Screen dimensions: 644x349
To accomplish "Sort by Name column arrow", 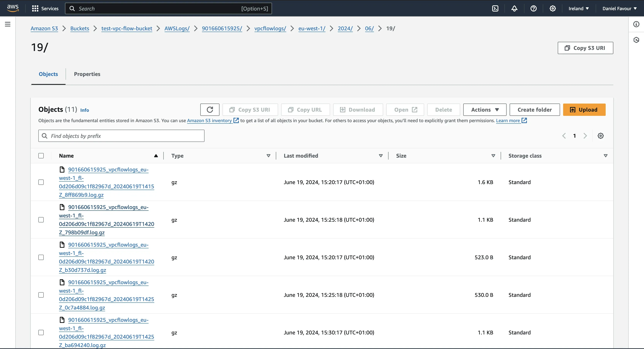I will (x=156, y=156).
